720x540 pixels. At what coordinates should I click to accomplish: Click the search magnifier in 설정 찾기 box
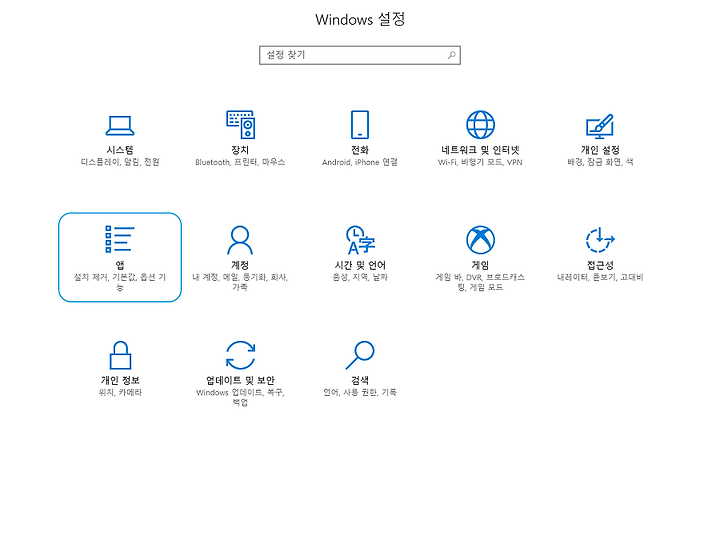point(451,55)
